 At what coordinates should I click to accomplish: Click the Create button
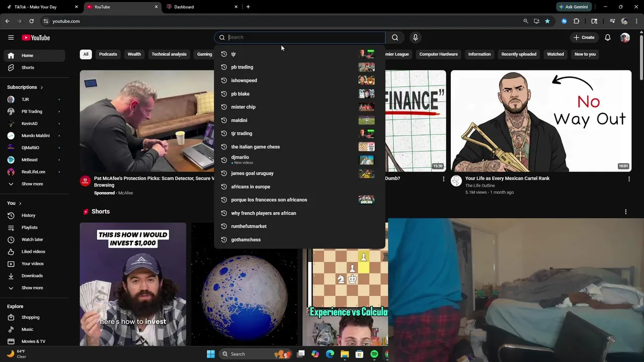click(584, 38)
